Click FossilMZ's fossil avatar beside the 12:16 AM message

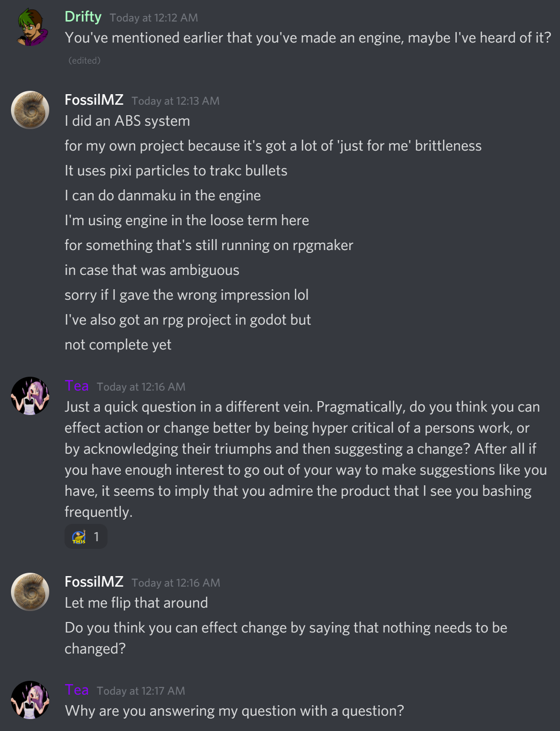30,592
